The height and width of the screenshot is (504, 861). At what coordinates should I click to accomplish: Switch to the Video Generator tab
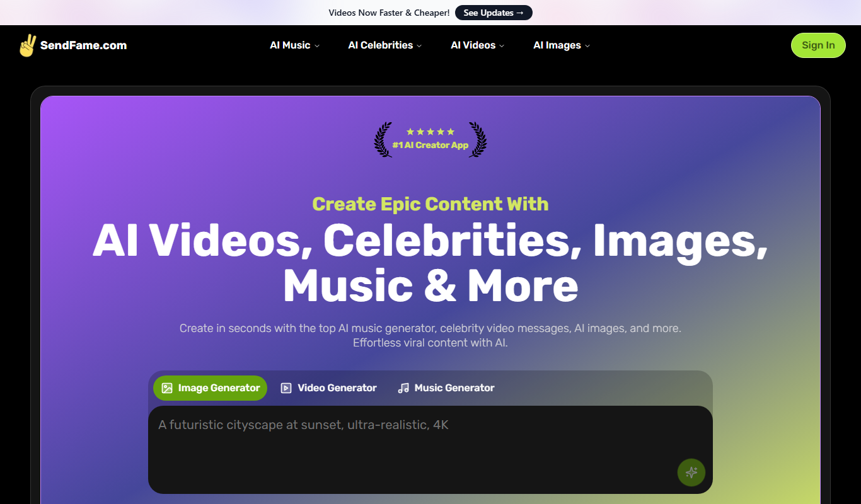tap(329, 388)
